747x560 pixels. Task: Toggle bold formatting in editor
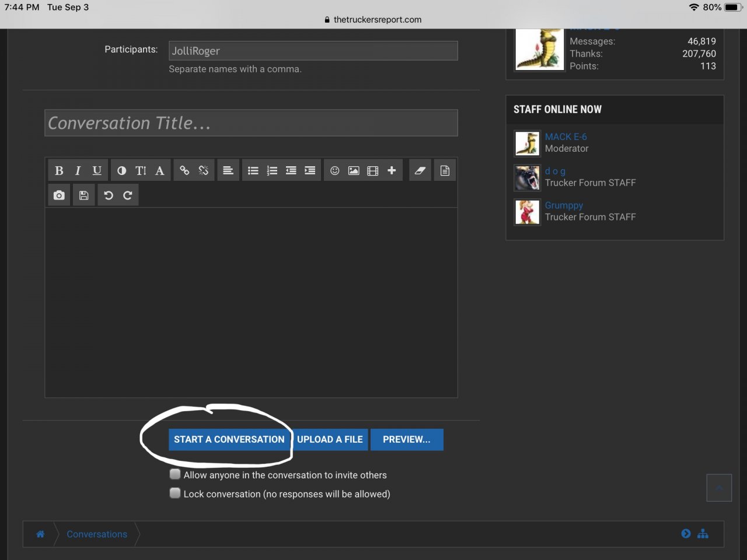59,170
